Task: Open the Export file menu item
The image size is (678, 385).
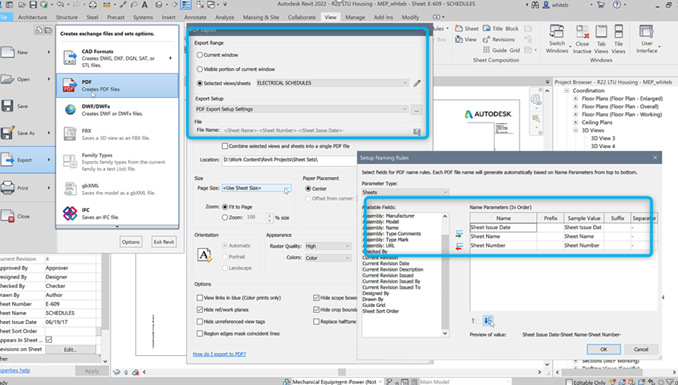Action: [x=28, y=160]
